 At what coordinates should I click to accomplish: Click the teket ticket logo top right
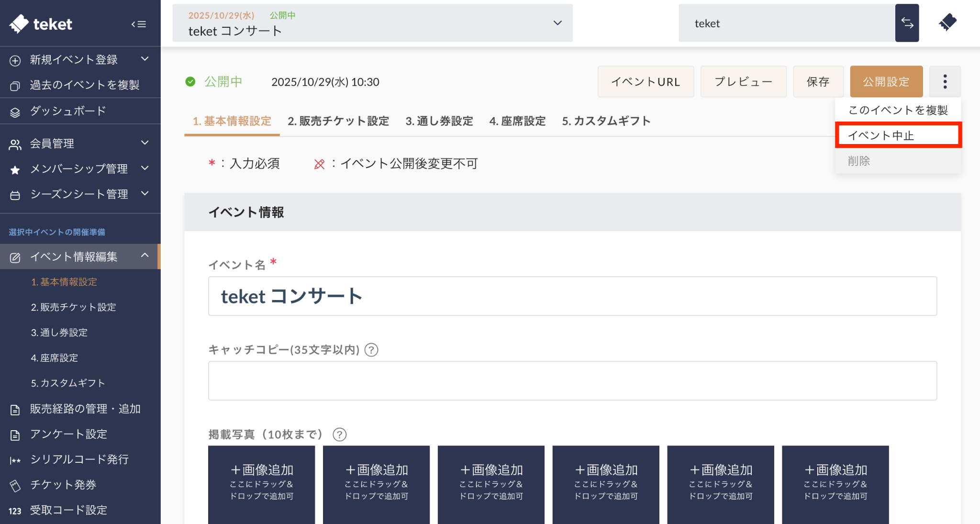pyautogui.click(x=947, y=22)
